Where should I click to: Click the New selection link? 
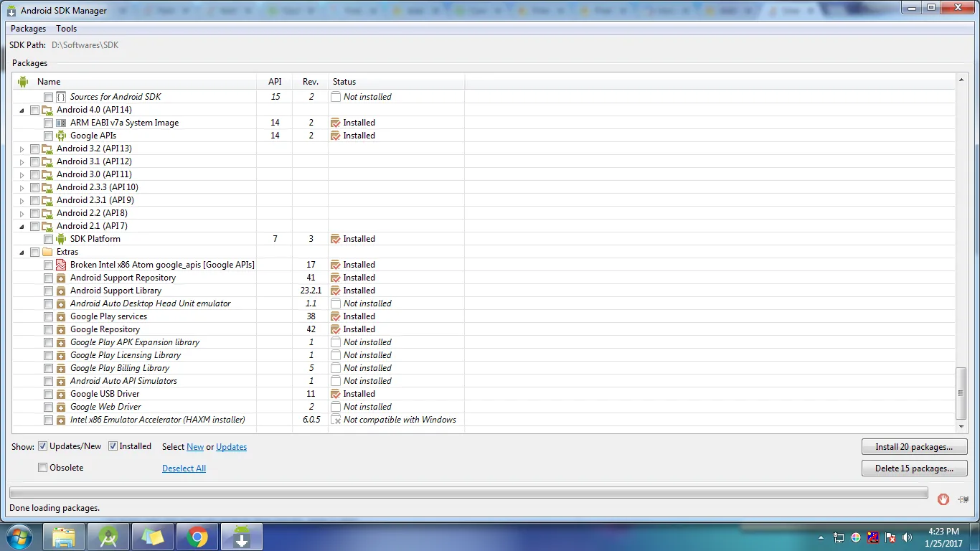pyautogui.click(x=195, y=447)
